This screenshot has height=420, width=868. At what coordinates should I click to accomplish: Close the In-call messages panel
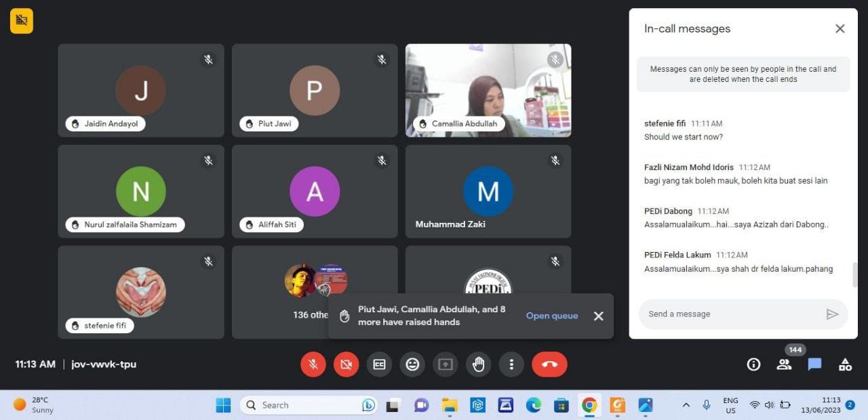[840, 28]
